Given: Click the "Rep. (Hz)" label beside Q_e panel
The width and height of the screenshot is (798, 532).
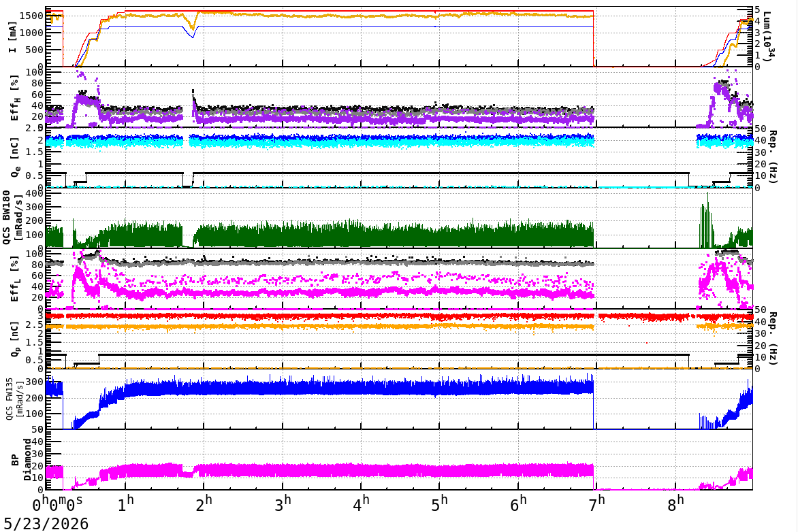Looking at the screenshot, I should click(773, 157).
